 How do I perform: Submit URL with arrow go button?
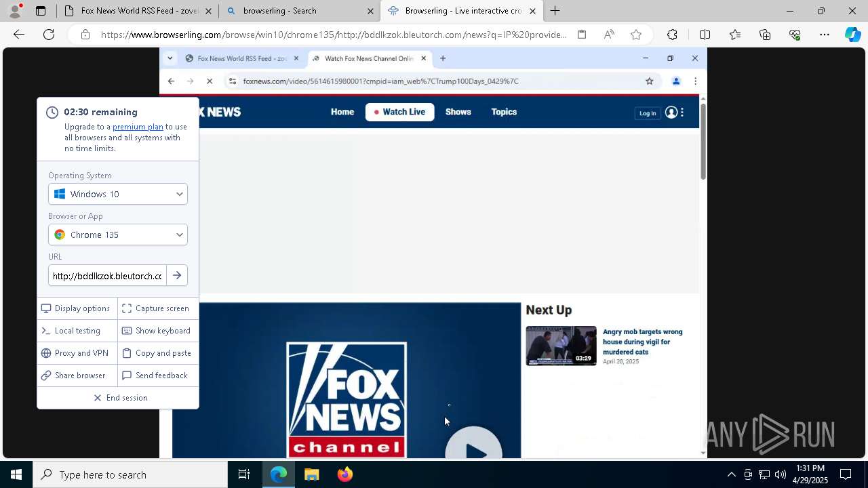click(x=177, y=276)
